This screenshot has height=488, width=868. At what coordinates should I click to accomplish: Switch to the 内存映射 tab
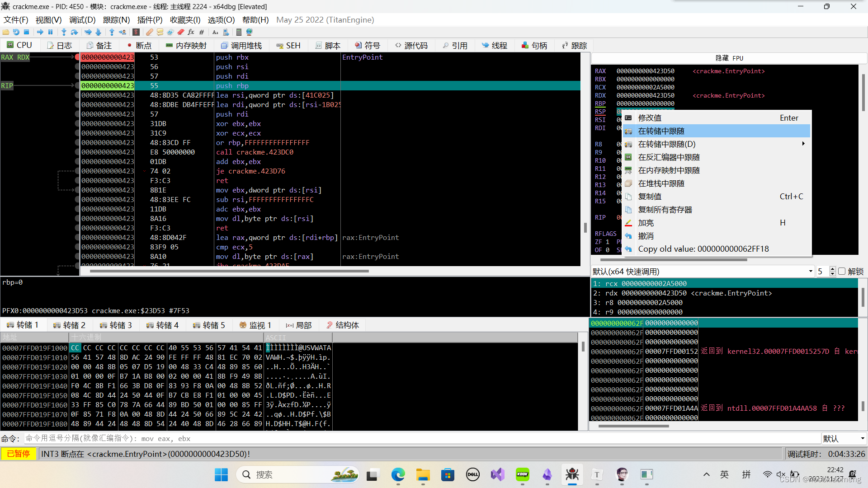186,45
